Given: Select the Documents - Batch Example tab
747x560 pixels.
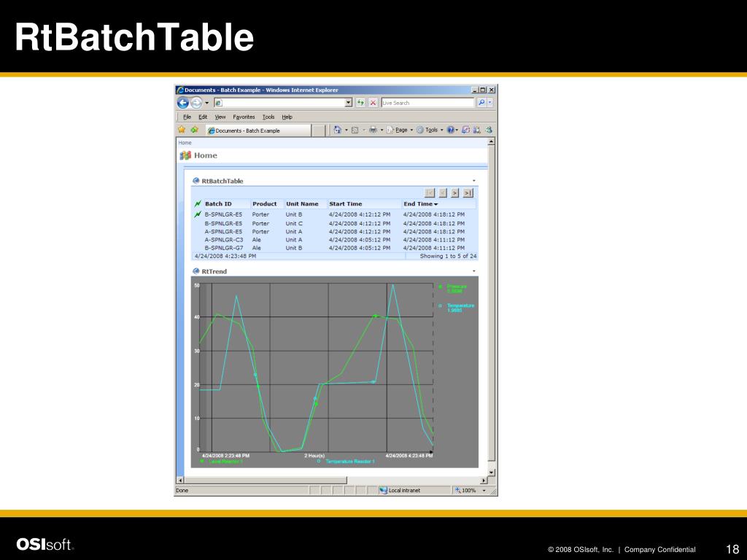Looking at the screenshot, I should tap(258, 130).
